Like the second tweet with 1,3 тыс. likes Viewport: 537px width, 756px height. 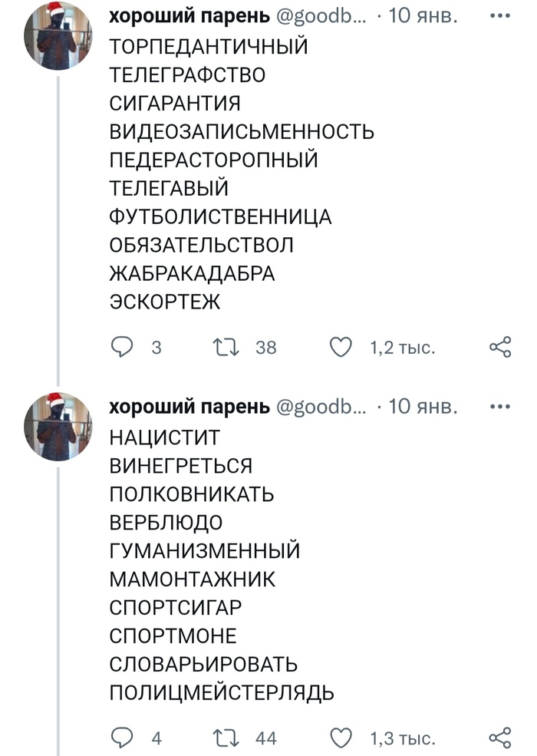click(x=340, y=738)
